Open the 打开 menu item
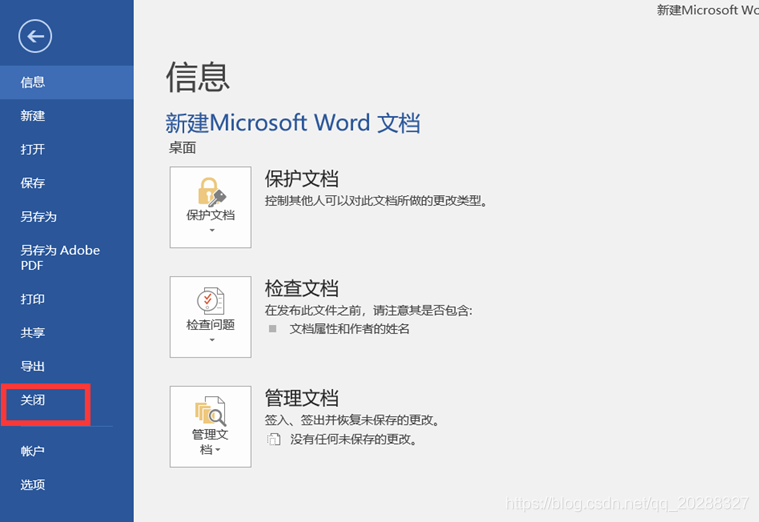The image size is (759, 522). [x=67, y=149]
